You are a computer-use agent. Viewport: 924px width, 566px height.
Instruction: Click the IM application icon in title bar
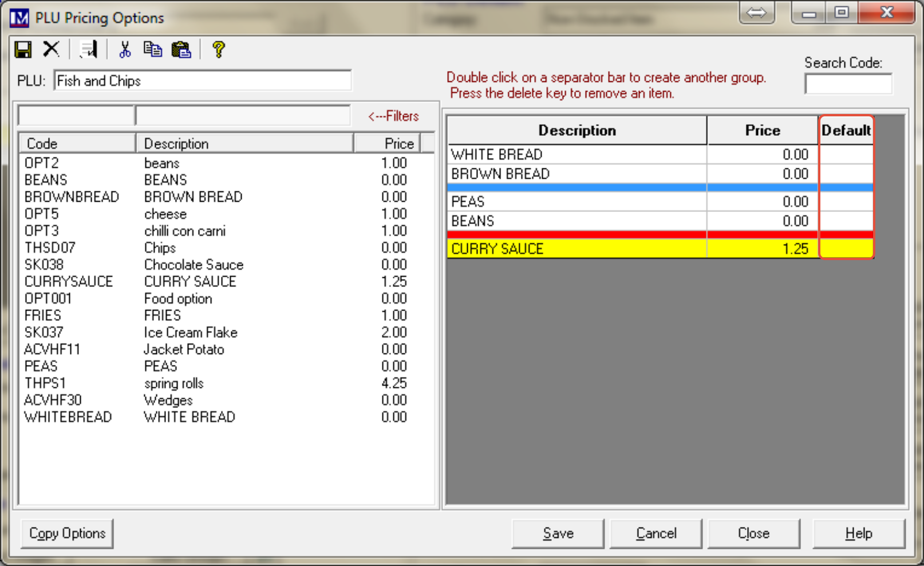pyautogui.click(x=19, y=18)
